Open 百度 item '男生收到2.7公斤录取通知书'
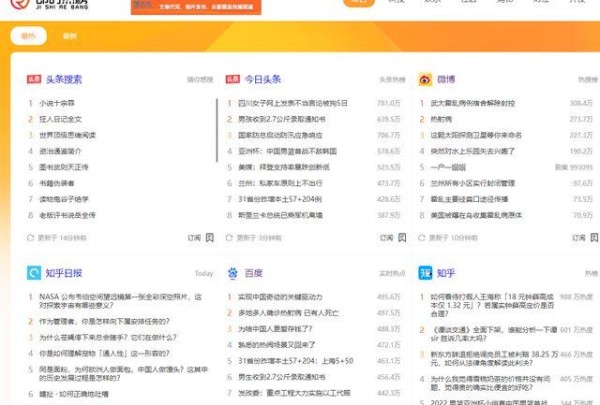The width and height of the screenshot is (600, 405). (x=282, y=377)
